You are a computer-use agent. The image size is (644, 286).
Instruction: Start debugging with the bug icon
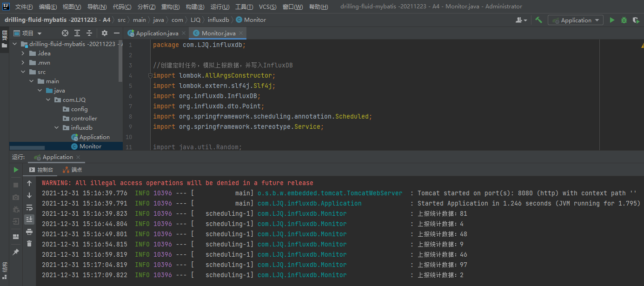coord(624,20)
